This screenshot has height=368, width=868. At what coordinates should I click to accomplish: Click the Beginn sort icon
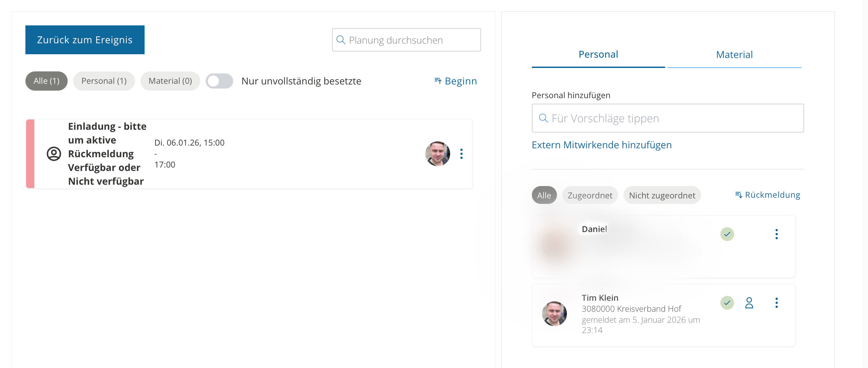tap(438, 81)
